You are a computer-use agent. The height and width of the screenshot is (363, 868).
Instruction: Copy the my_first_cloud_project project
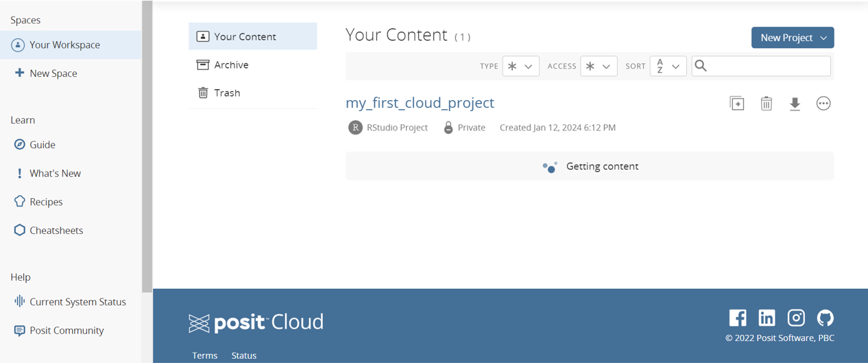pos(737,104)
